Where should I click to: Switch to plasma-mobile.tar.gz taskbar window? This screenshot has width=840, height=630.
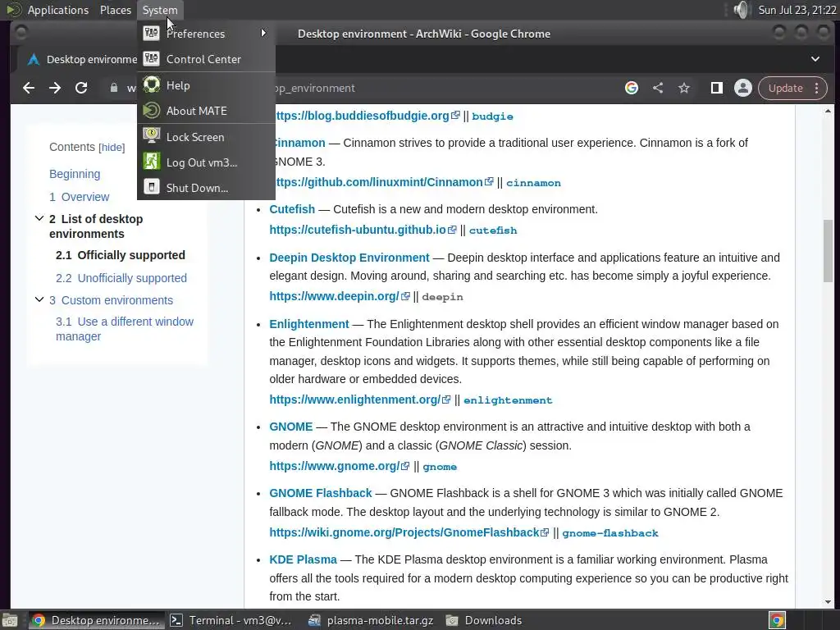[x=371, y=620]
